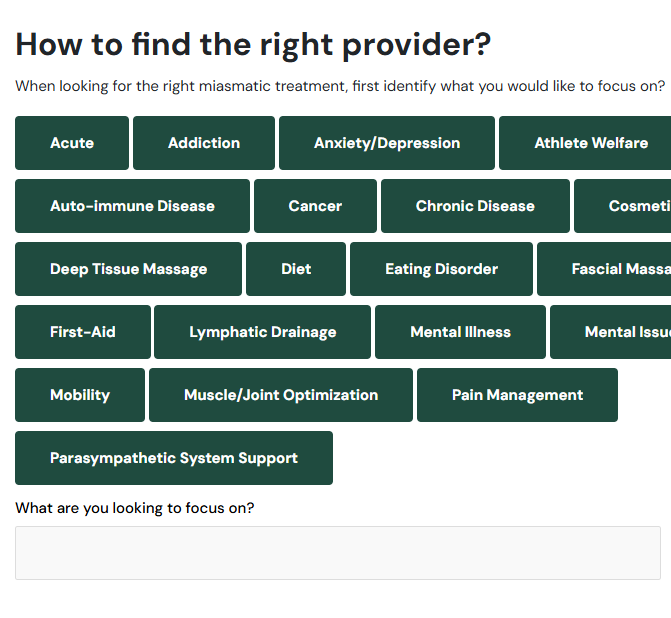Image resolution: width=671 pixels, height=618 pixels.
Task: Click the Lymphatic Drainage button
Action: (262, 332)
